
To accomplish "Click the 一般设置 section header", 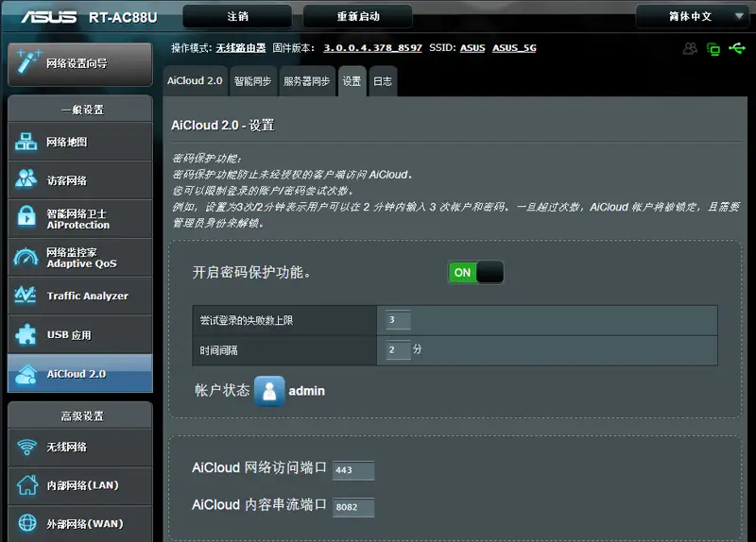I will (x=80, y=109).
